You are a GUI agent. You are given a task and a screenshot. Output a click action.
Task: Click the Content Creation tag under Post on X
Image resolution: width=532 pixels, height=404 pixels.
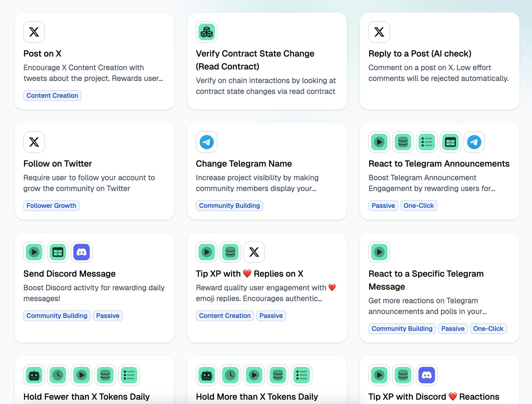coord(52,96)
